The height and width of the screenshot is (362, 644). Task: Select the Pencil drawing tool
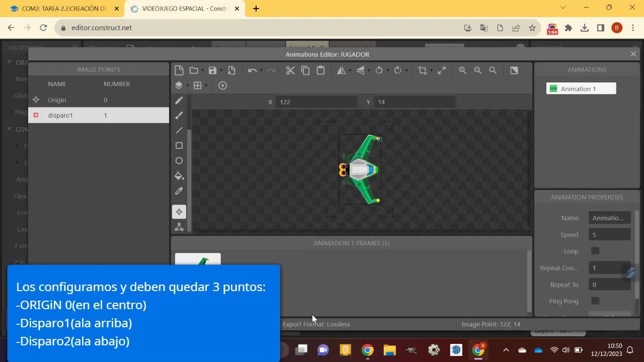coord(179,101)
